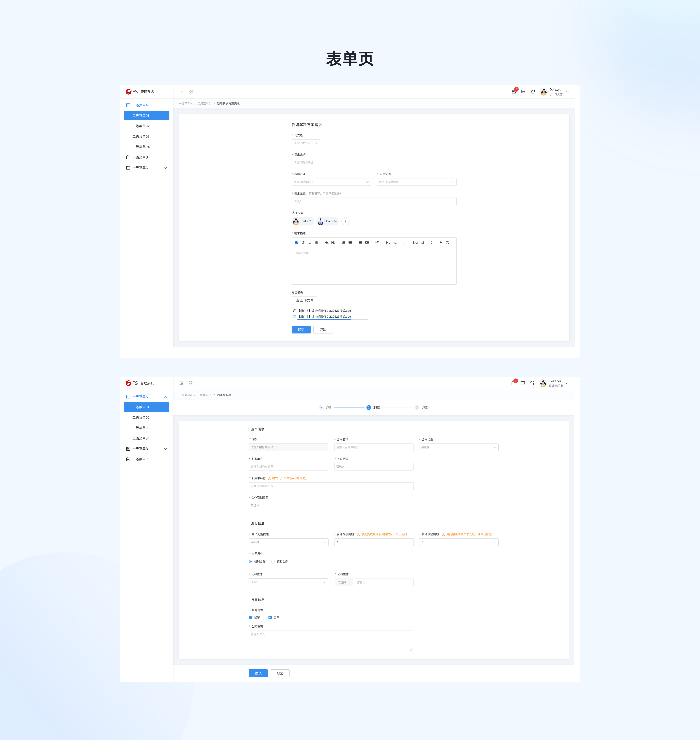Apply strikethrough in the 需求描述 editor
This screenshot has height=740, width=700.
[x=316, y=242]
